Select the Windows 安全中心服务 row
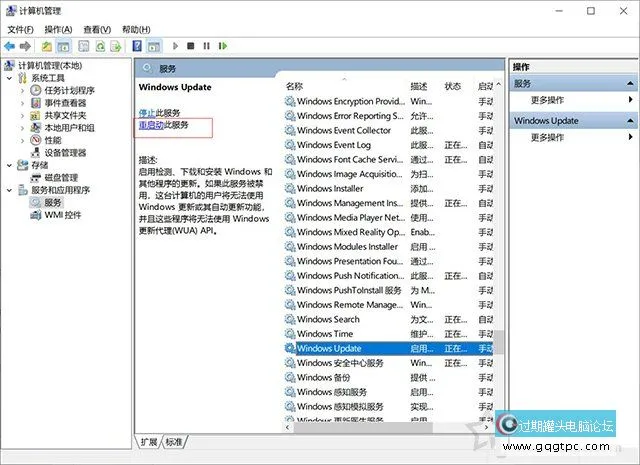The width and height of the screenshot is (640, 465). (x=389, y=363)
